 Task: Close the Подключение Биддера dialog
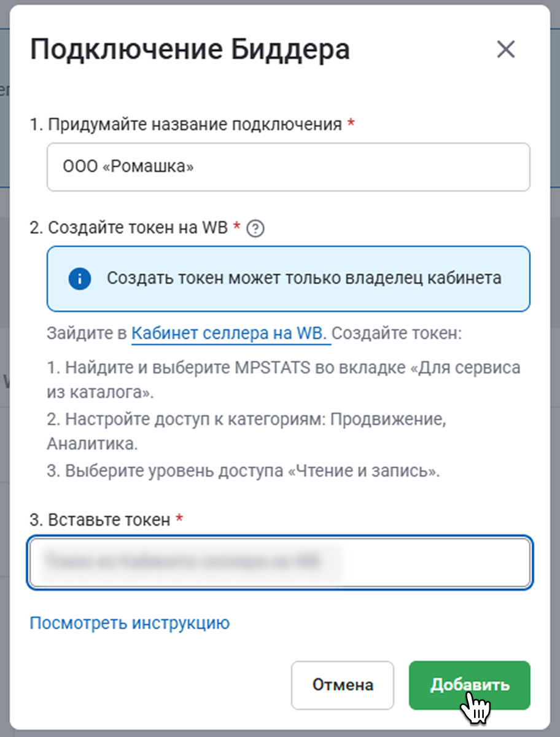point(505,50)
